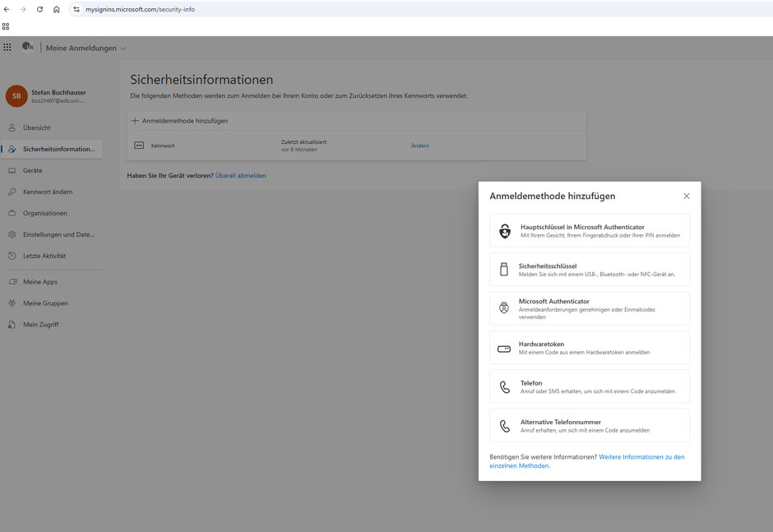Open Weitere Informationen zu den einzelnen Methoden link

(641, 456)
